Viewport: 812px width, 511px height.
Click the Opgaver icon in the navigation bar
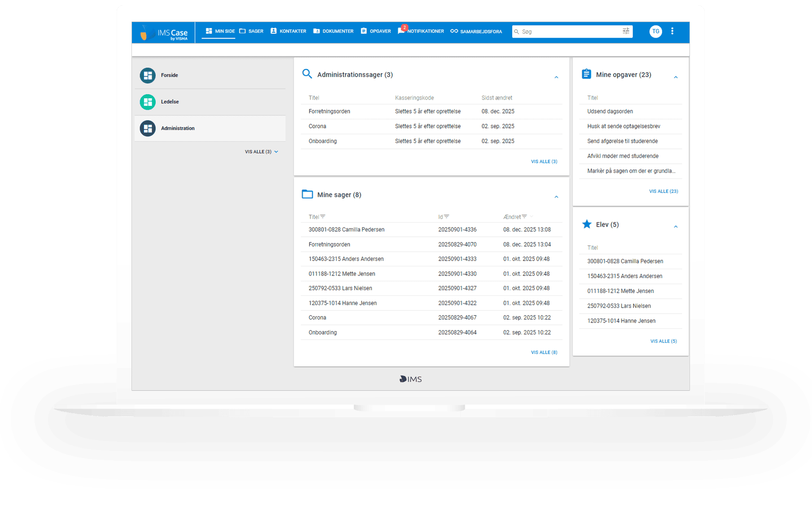point(363,31)
